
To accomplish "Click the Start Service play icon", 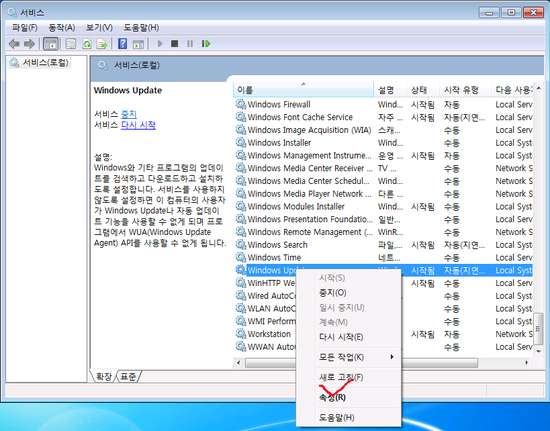I will point(160,44).
